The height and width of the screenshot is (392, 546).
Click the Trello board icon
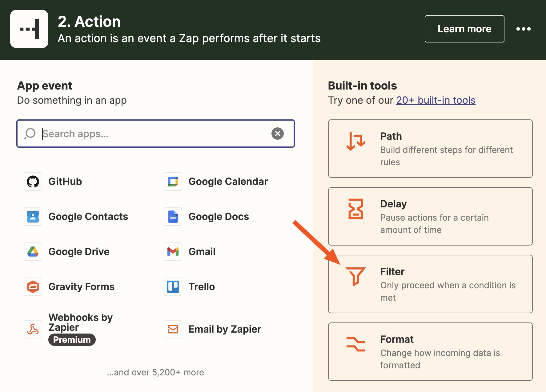173,287
